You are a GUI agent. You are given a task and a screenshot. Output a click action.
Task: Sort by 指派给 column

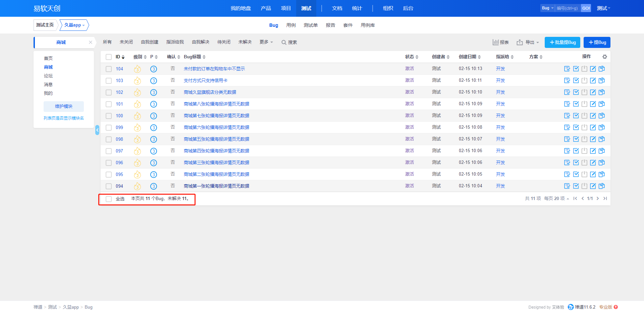click(x=505, y=57)
